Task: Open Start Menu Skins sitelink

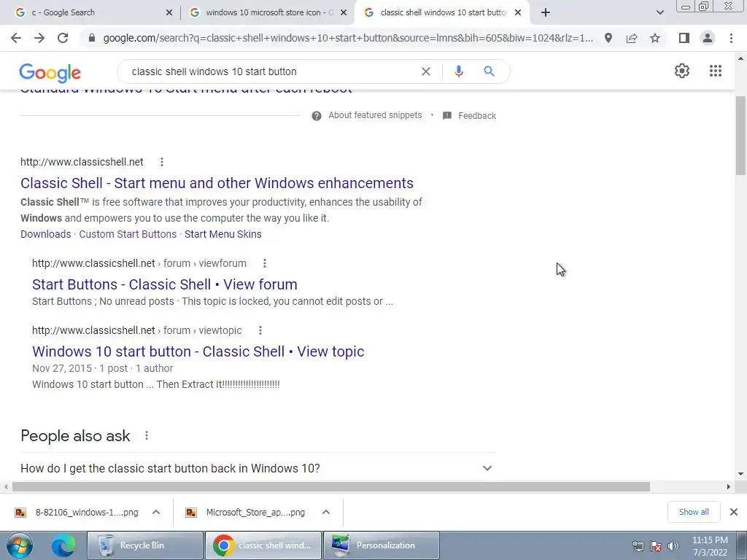Action: (223, 234)
